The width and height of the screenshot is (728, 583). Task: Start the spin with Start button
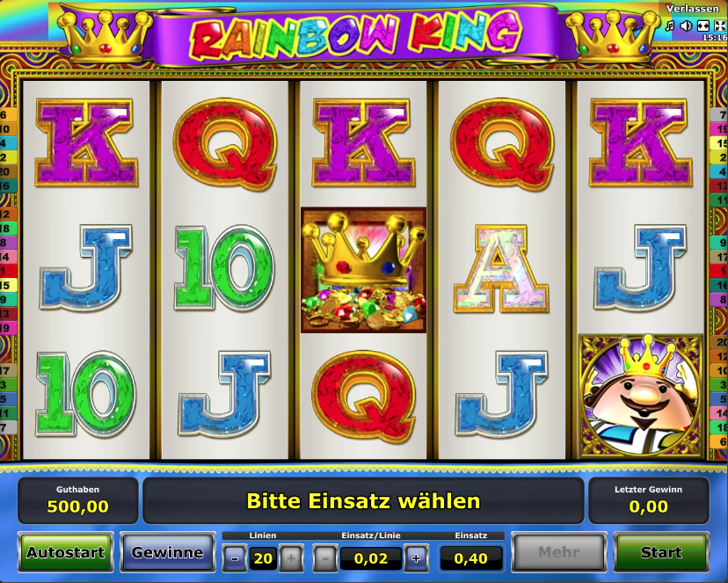[x=661, y=552]
